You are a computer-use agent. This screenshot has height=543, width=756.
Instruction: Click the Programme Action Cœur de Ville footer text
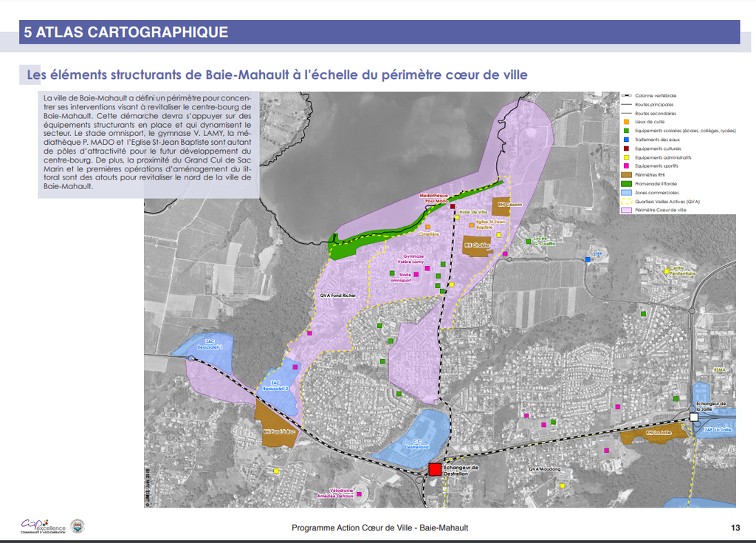pyautogui.click(x=379, y=527)
